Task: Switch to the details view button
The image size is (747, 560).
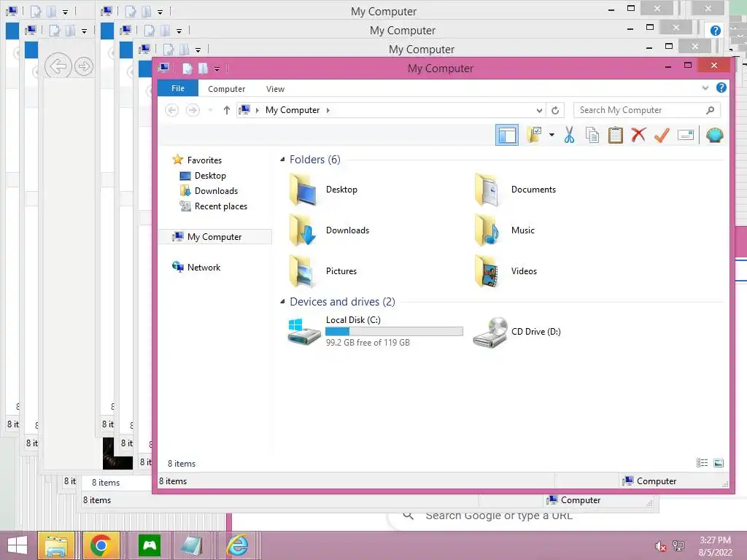Action: [x=702, y=463]
